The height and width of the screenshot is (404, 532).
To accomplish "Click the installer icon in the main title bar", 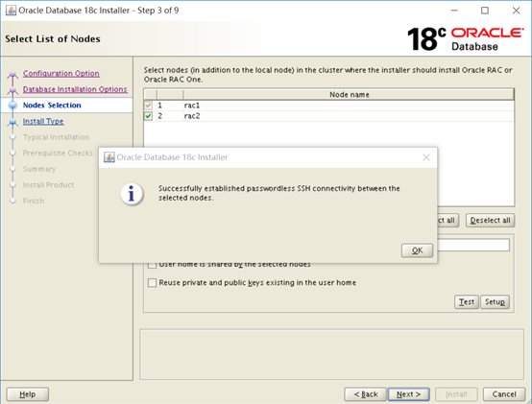I will coord(11,11).
